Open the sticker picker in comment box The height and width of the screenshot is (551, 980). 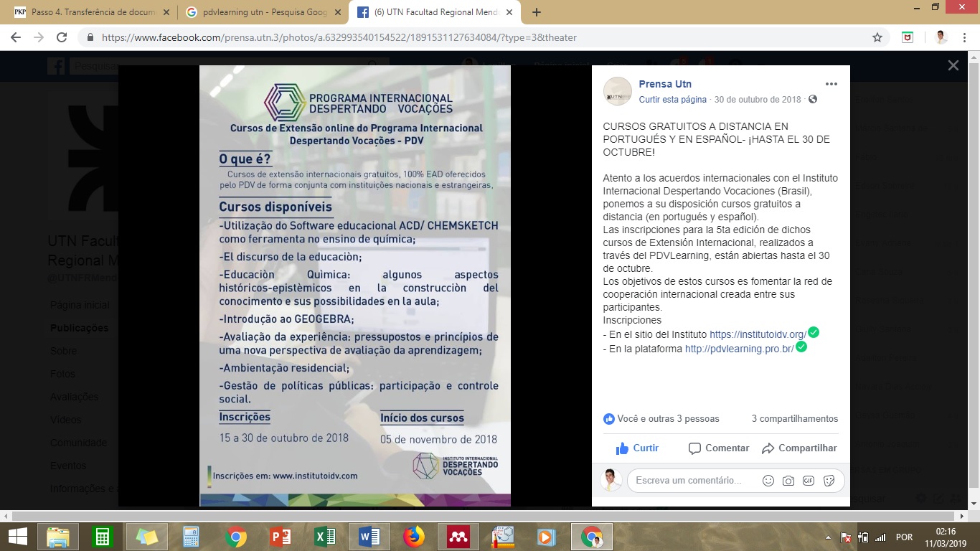click(829, 481)
